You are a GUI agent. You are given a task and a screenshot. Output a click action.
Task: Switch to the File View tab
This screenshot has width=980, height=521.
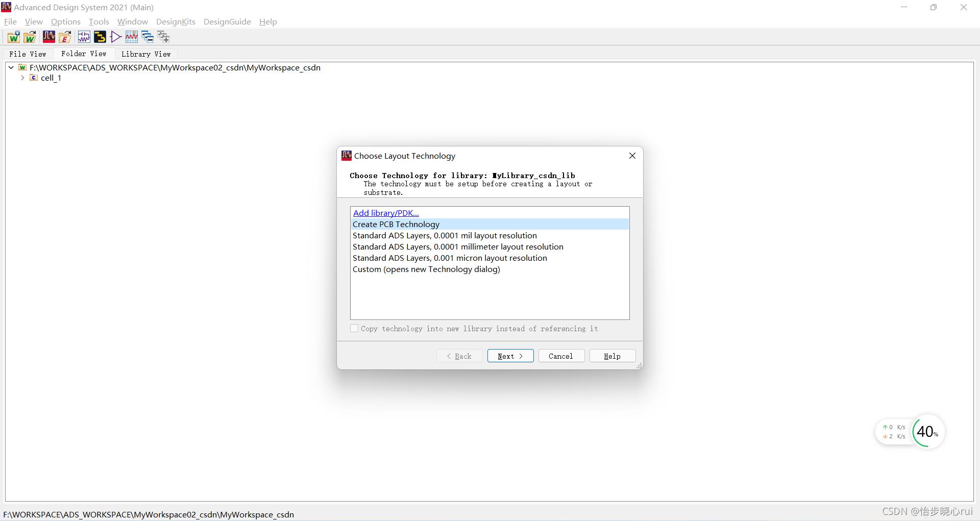(28, 54)
